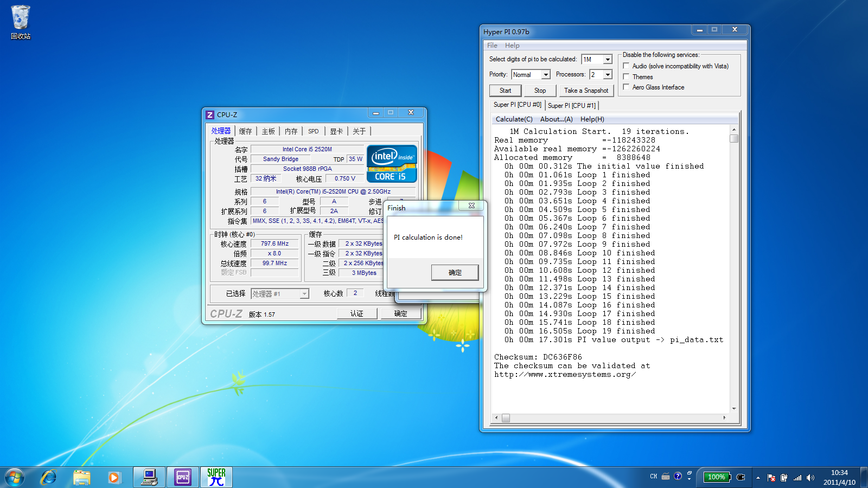868x488 pixels.
Task: Click the Intel Core i5 2520M name field
Action: [307, 149]
